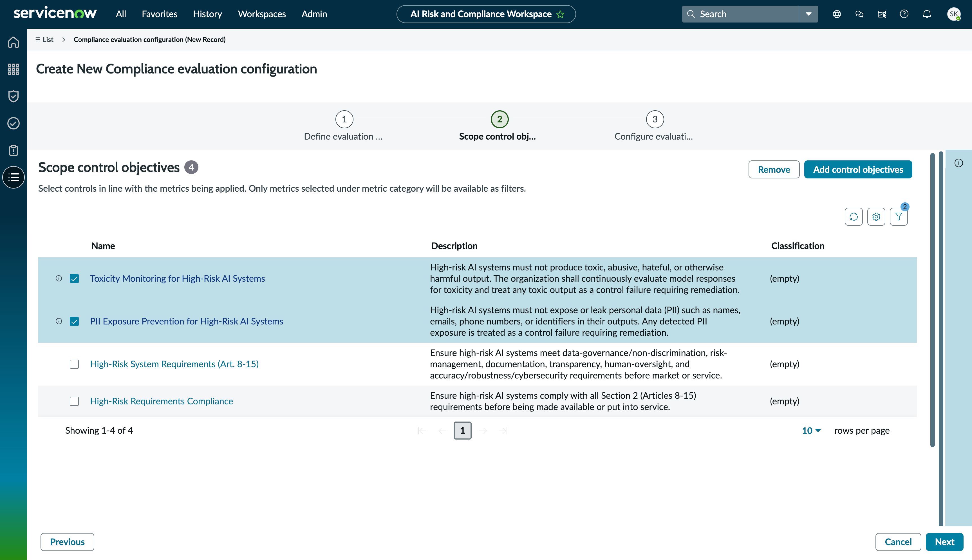Select the highlighted list icon in sidebar
This screenshot has width=972, height=560.
14,177
